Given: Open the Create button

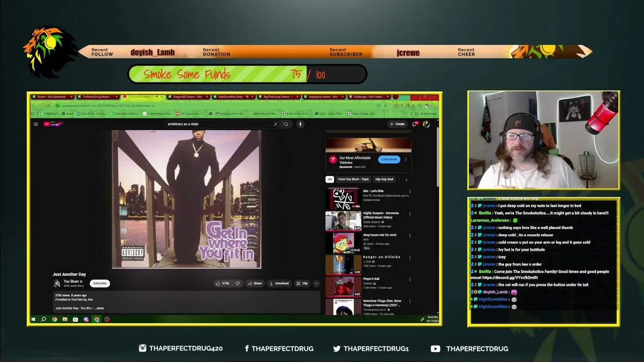Looking at the screenshot, I should click(x=397, y=124).
